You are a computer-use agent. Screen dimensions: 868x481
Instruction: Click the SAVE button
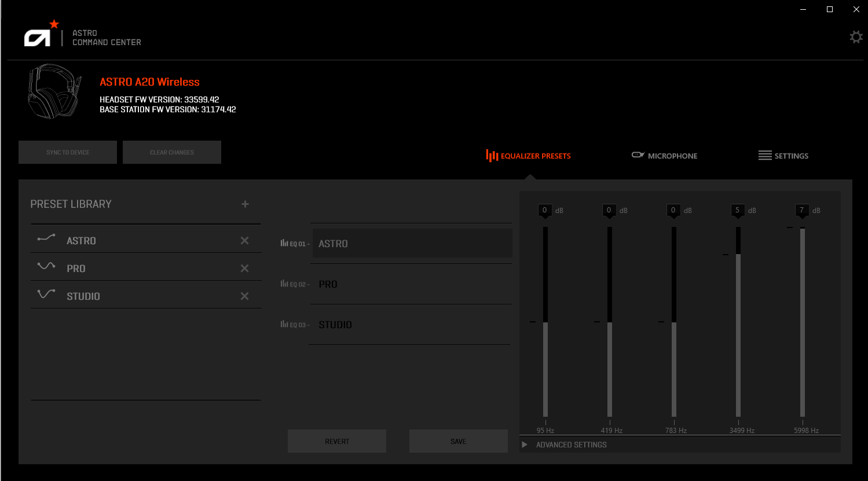[x=457, y=440]
